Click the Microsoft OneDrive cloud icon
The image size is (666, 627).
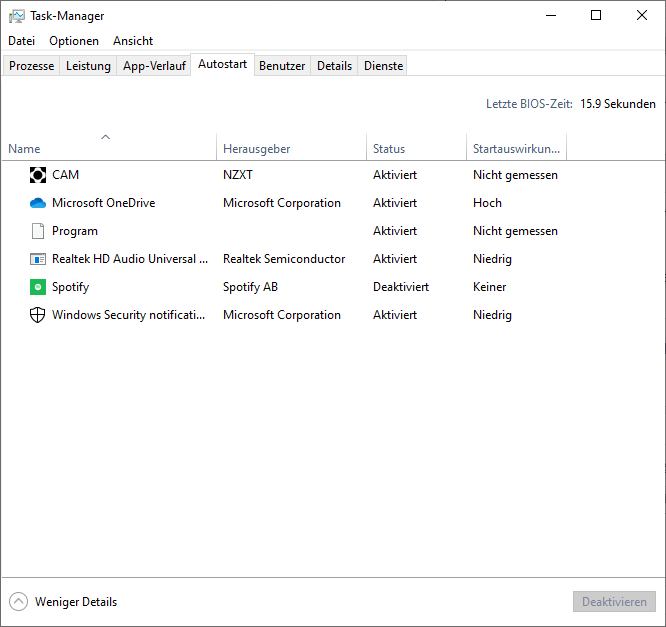point(38,203)
